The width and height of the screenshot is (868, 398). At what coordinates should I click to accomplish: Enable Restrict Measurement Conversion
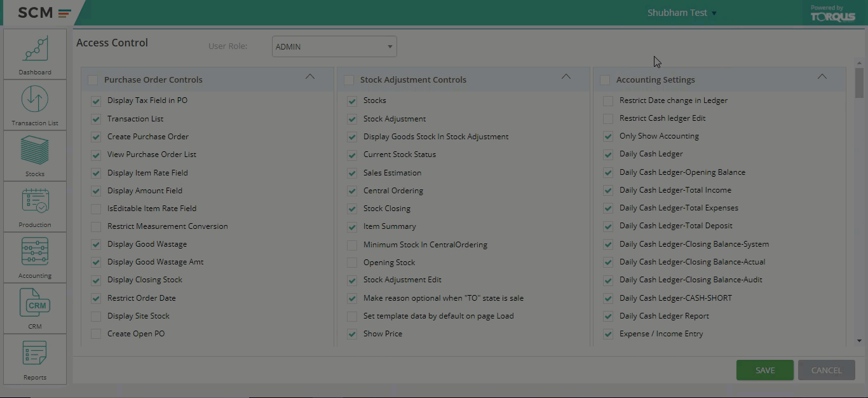[x=96, y=226]
